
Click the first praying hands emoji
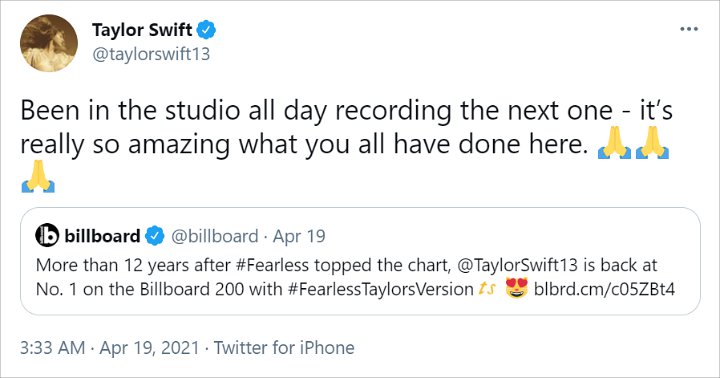coord(614,143)
